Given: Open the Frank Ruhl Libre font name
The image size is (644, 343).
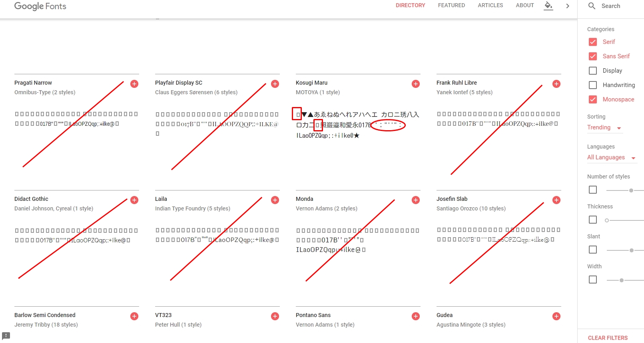Looking at the screenshot, I should (457, 83).
